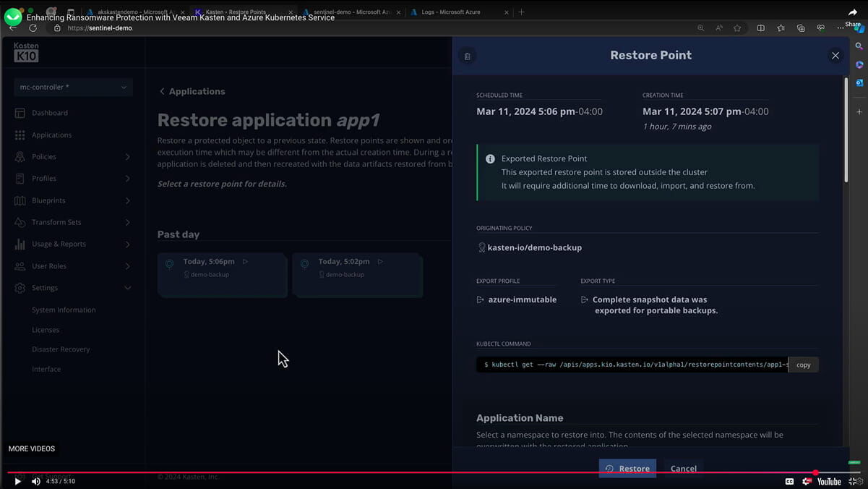Reload the browser page
The image size is (868, 489).
pyautogui.click(x=33, y=28)
